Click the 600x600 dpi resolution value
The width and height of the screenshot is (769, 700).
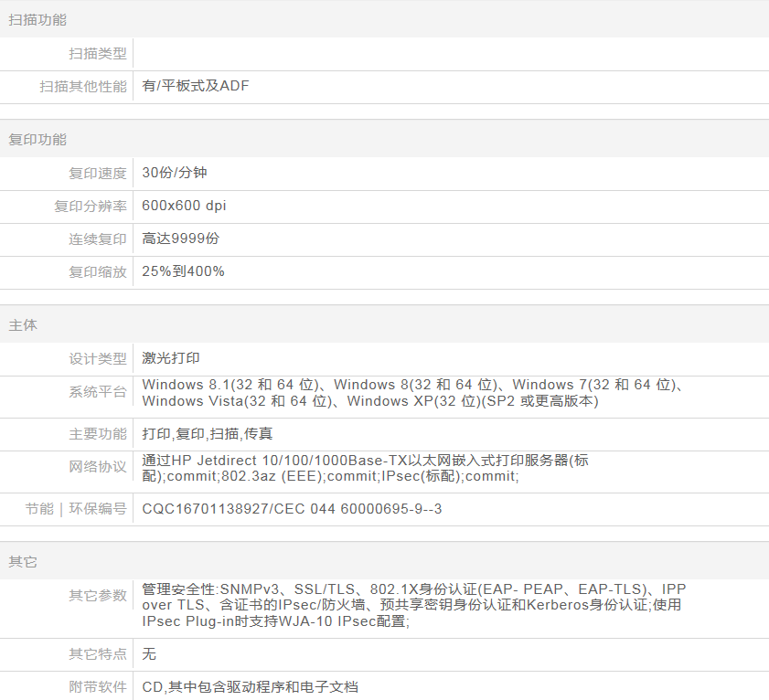(184, 206)
